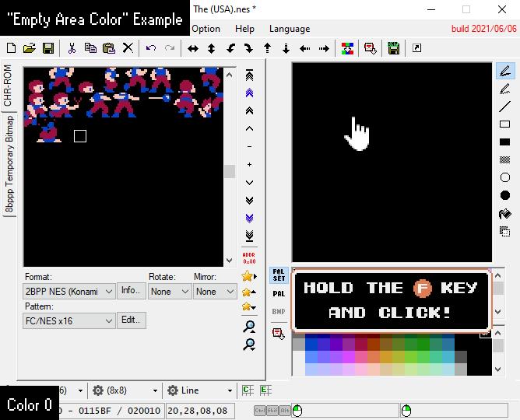The image size is (520, 420).
Task: Click the New file icon
Action: 11,48
